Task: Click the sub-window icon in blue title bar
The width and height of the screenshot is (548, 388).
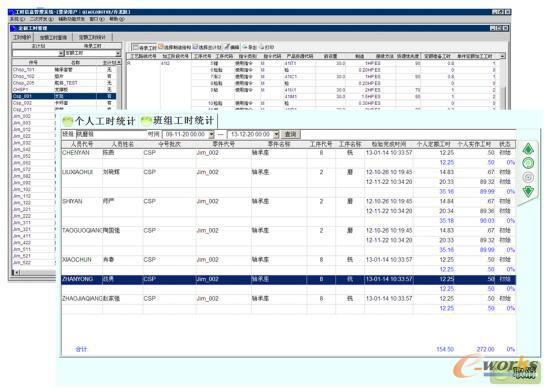Action: point(14,28)
